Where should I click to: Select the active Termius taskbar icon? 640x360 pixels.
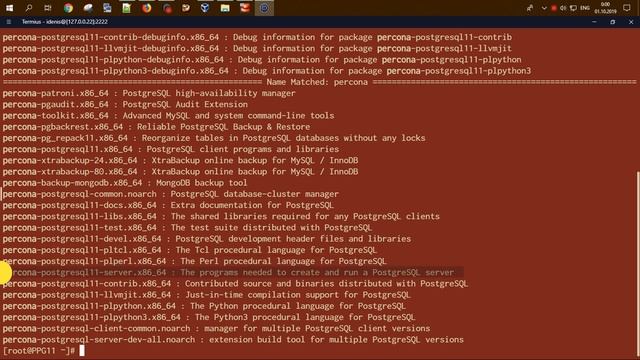(264, 8)
